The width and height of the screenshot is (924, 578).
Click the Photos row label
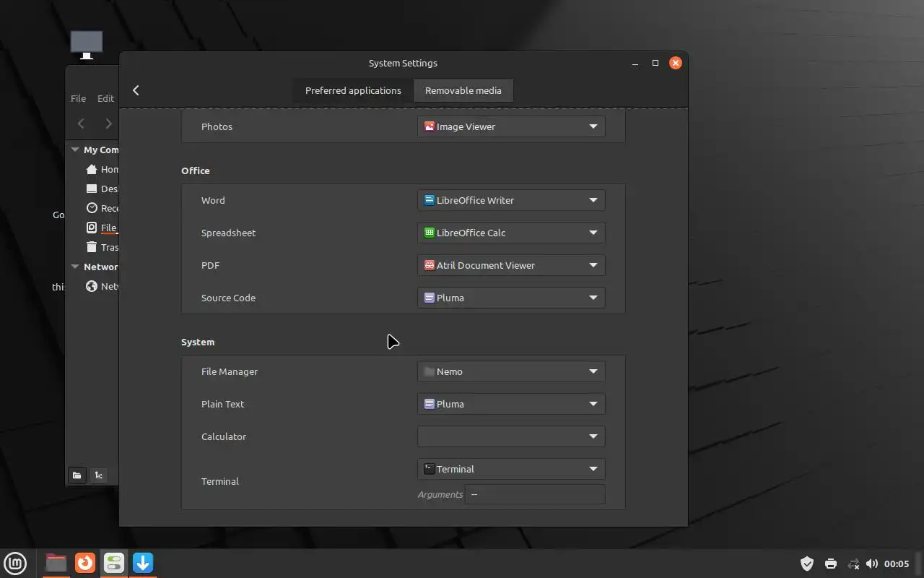(x=217, y=126)
